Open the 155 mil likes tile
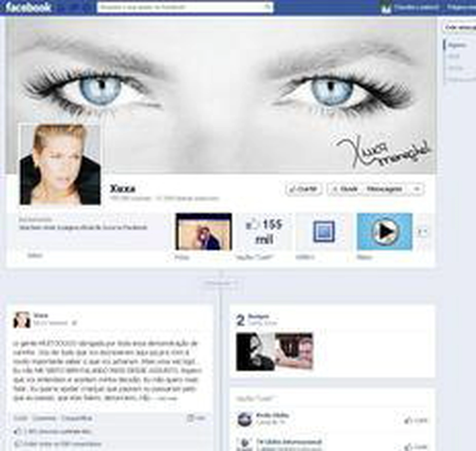Screen dimensions: 476x451 pos(264,232)
